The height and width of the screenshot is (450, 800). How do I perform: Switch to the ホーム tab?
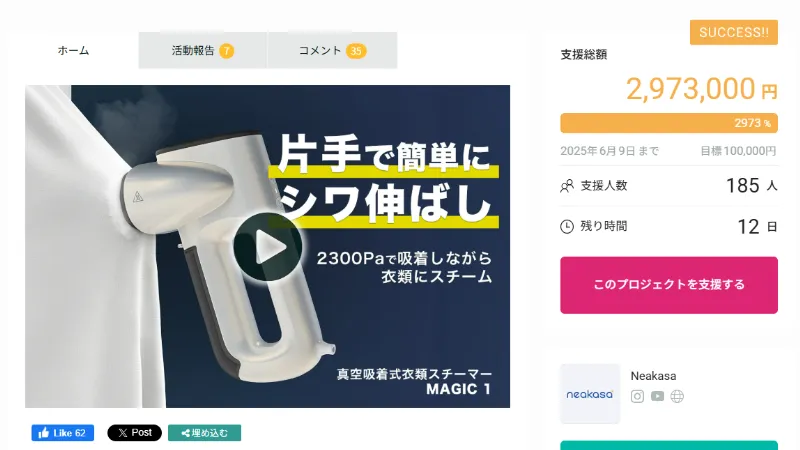[x=73, y=51]
